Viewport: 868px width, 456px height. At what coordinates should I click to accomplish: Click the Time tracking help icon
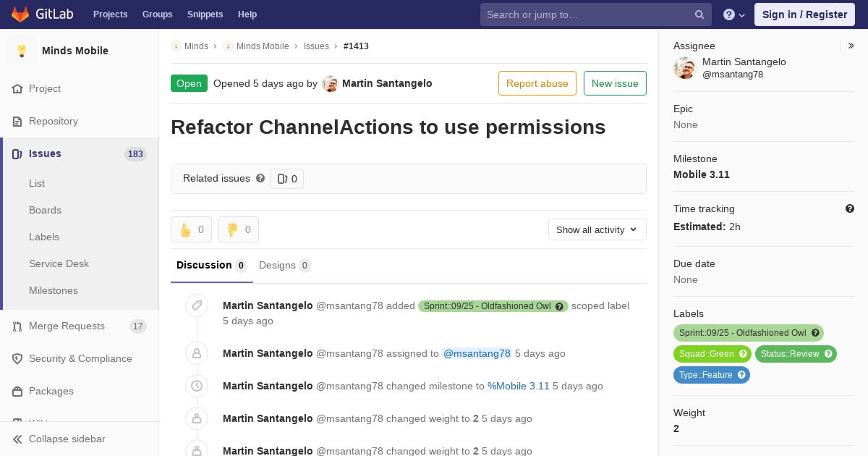pos(850,208)
